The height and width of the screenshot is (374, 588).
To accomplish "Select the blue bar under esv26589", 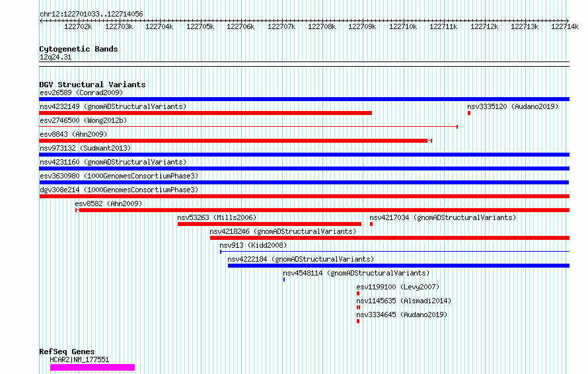I will click(304, 99).
